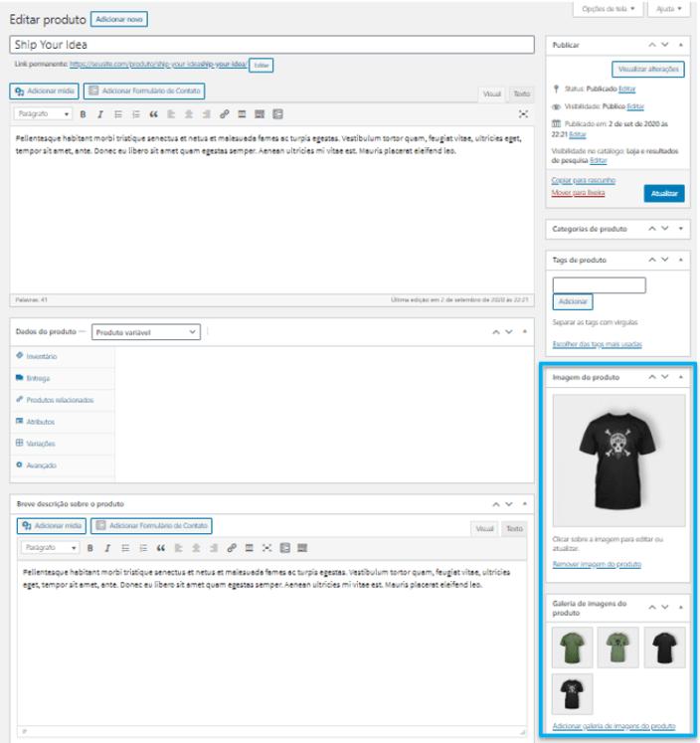Open distraction-free fullscreen mode of main editor
The image size is (700, 743).
click(523, 114)
